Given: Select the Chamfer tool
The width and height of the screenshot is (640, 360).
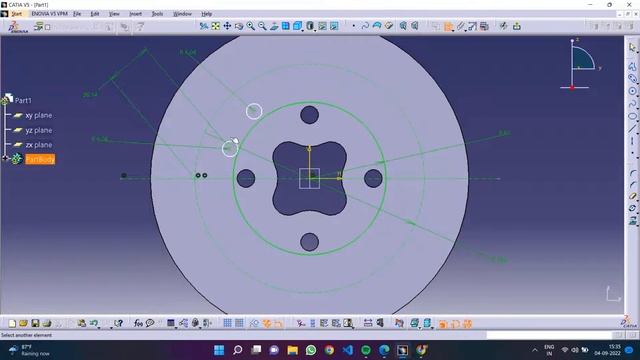Looking at the screenshot, I should (x=632, y=184).
